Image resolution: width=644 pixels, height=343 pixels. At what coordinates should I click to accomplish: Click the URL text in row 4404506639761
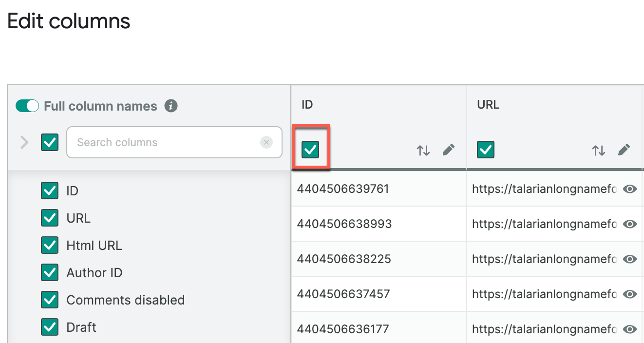(x=545, y=189)
